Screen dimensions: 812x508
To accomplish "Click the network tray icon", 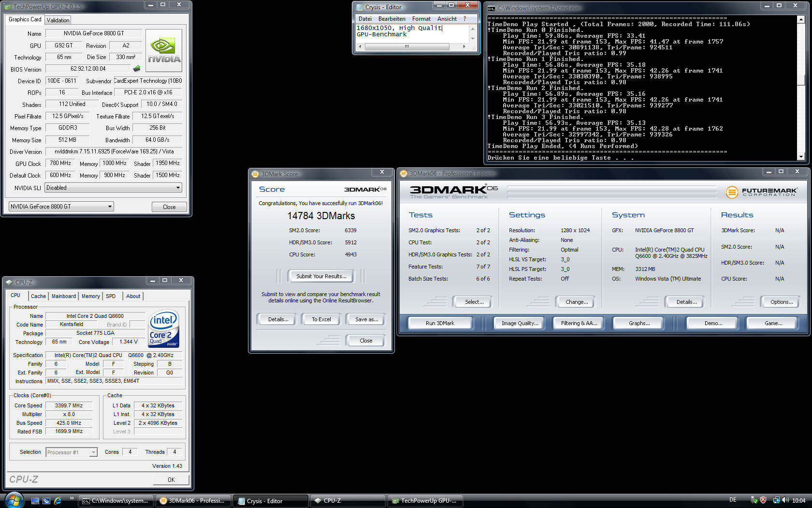I will [776, 500].
